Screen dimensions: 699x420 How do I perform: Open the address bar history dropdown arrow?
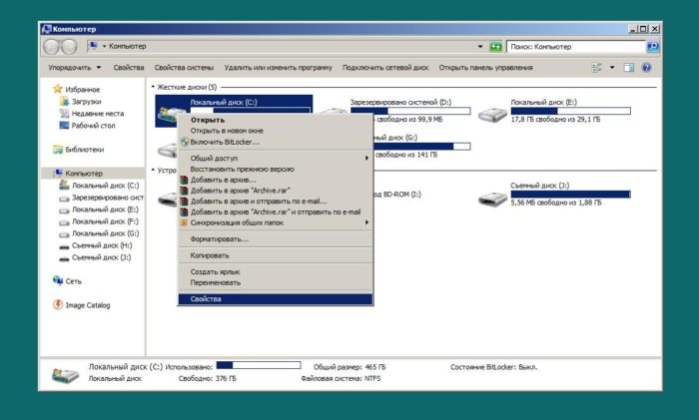pyautogui.click(x=480, y=46)
